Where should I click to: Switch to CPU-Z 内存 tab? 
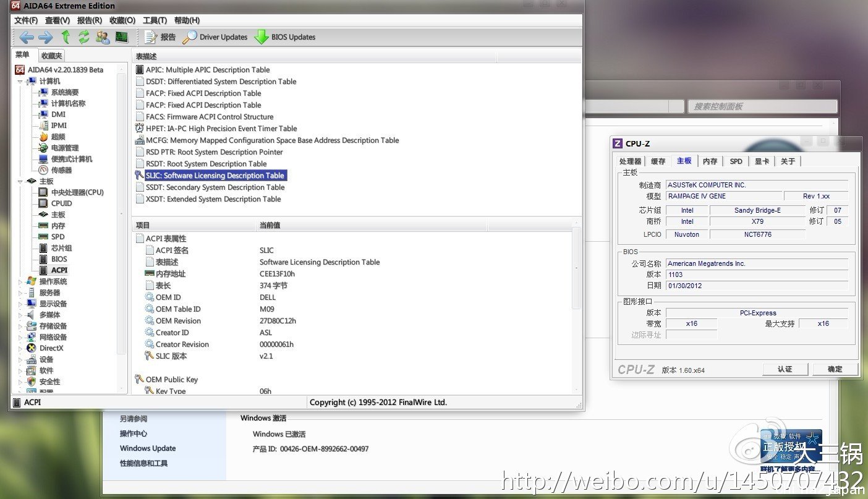coord(710,161)
